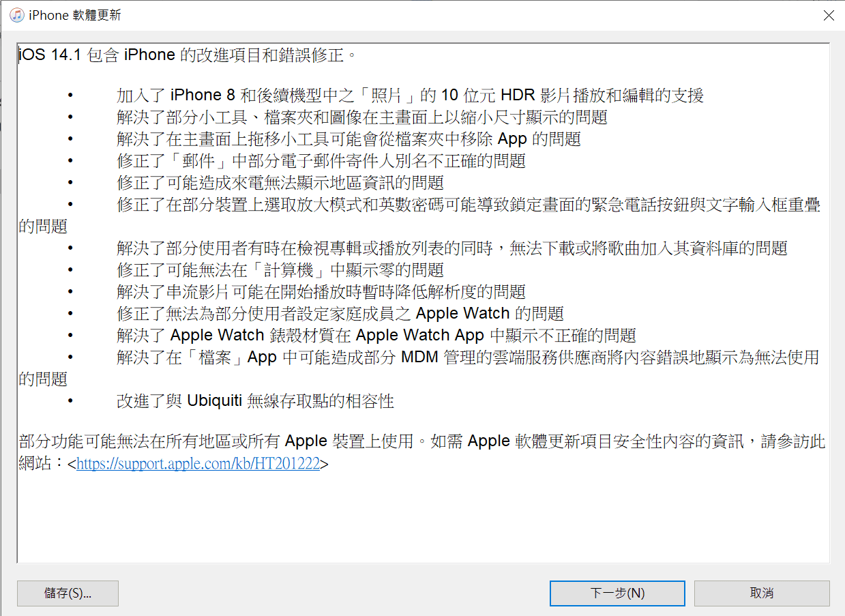The image size is (845, 616).
Task: Click the iTunes icon in title bar
Action: (16, 15)
